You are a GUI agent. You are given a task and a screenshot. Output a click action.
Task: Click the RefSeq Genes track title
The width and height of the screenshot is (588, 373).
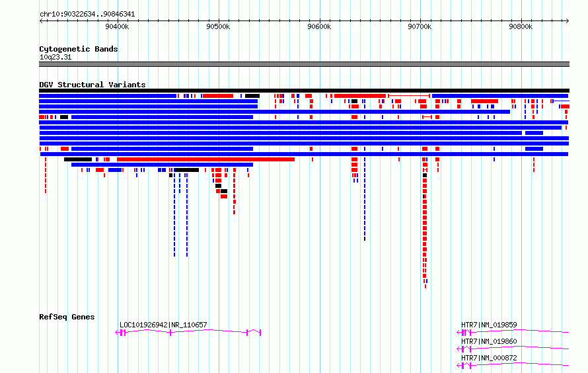tap(67, 317)
